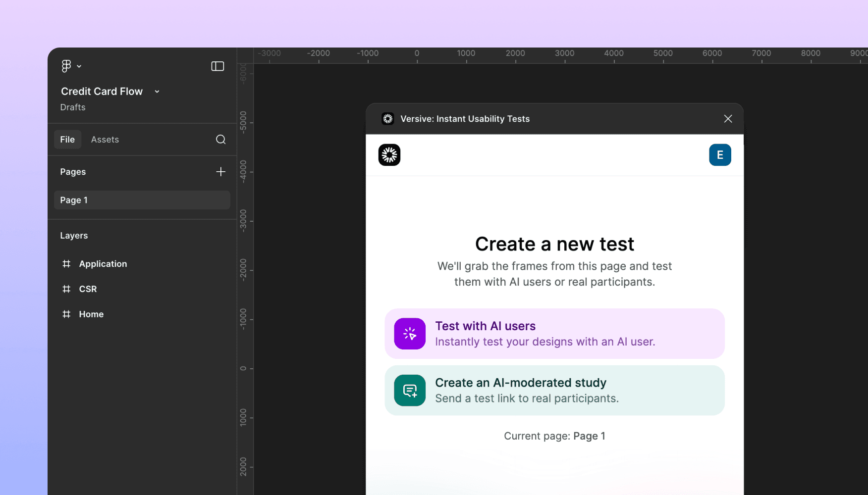Click the Versive logo in the plugin header
Viewport: 868px width, 495px height.
388,119
